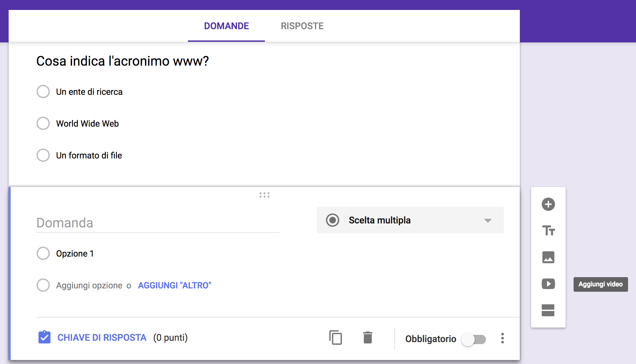Click AGGIUNGI "ALTRO" link
The image size is (636, 364).
coord(175,285)
